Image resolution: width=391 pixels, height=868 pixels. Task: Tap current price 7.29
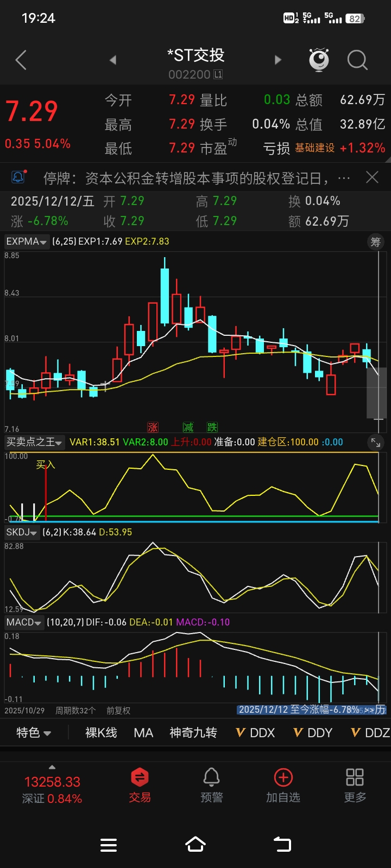[31, 111]
